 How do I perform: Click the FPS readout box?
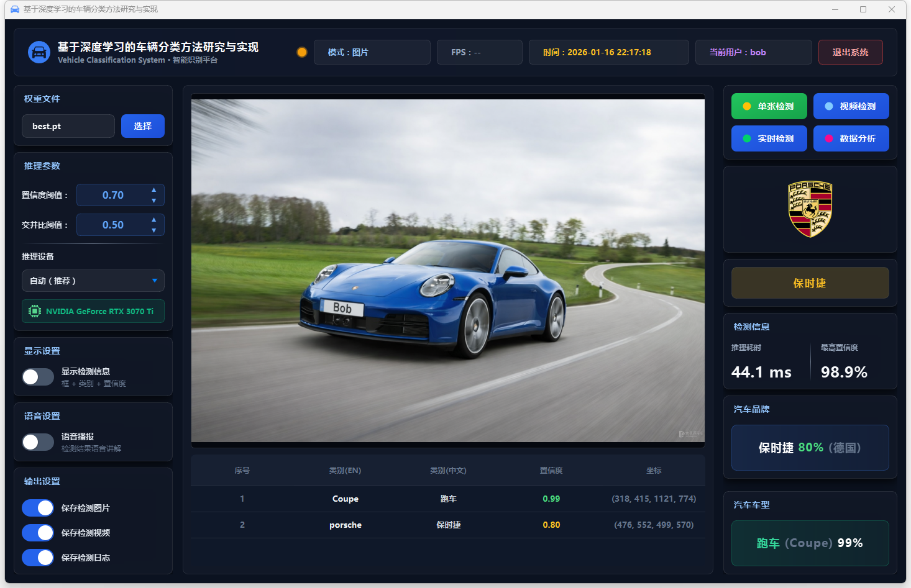click(x=480, y=52)
